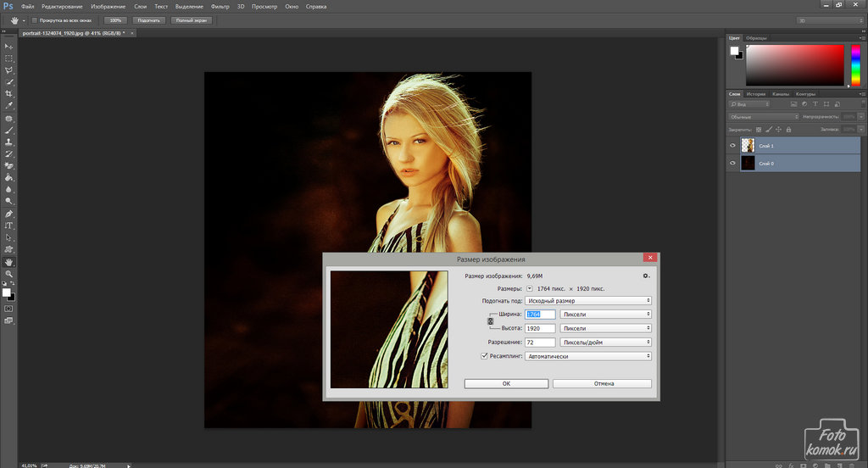Image resolution: width=868 pixels, height=468 pixels.
Task: Click the chain link constrain proportions icon
Action: point(491,320)
